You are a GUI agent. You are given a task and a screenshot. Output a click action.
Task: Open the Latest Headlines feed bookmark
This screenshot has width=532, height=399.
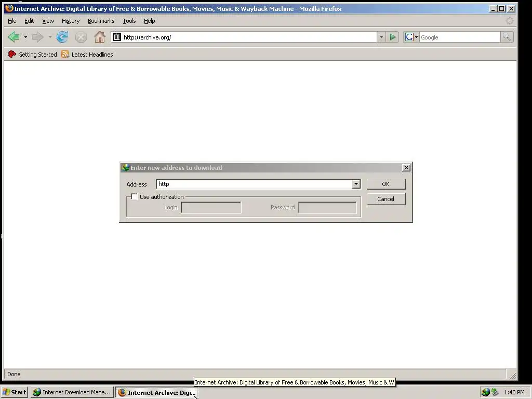[87, 54]
